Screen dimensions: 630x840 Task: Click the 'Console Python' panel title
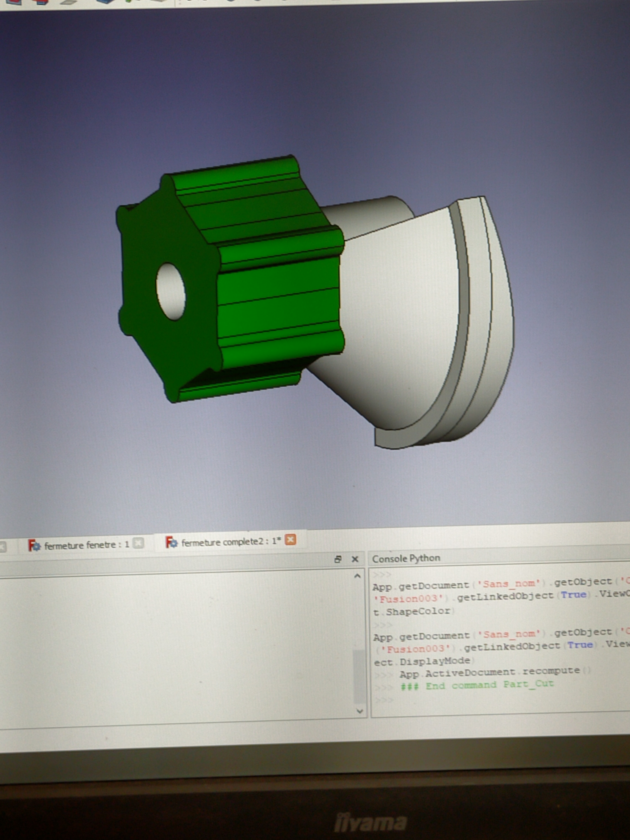point(406,558)
